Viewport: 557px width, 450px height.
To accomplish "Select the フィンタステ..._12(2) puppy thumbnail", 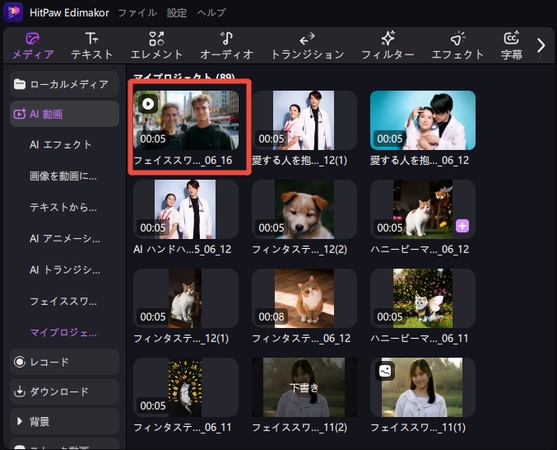I will pos(304,209).
